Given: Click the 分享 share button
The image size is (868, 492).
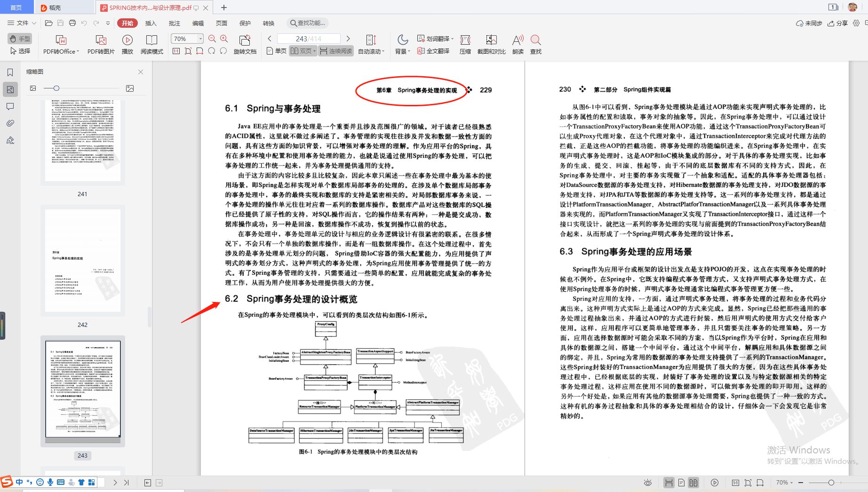Looking at the screenshot, I should [838, 23].
